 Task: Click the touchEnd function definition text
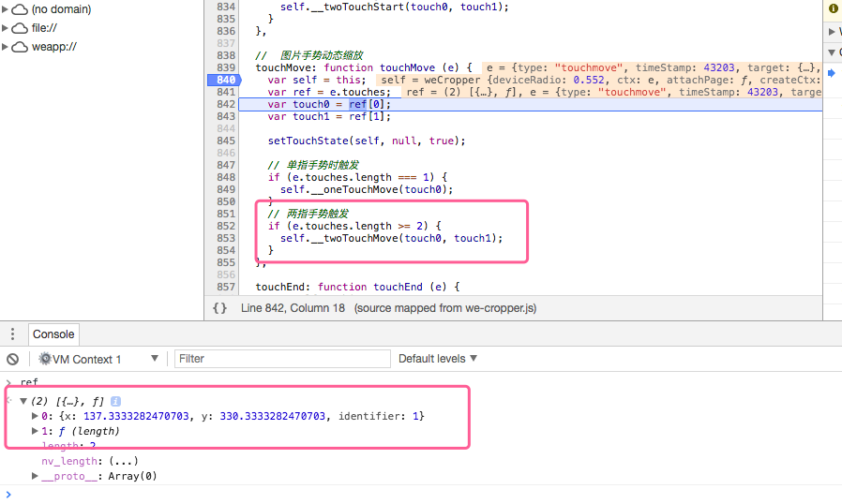tap(357, 287)
